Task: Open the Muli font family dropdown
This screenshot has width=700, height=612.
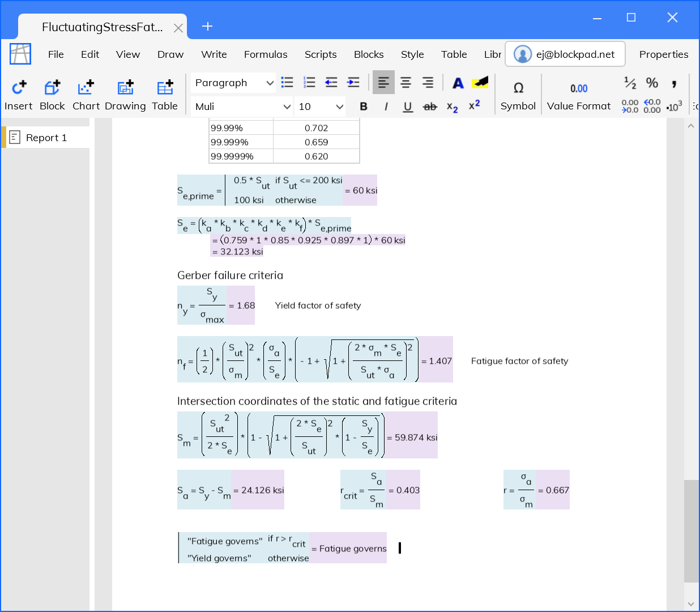Action: [x=242, y=106]
